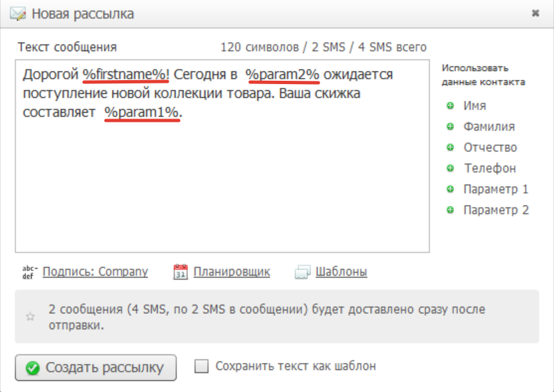Insert the Телефон contact field label

490,168
